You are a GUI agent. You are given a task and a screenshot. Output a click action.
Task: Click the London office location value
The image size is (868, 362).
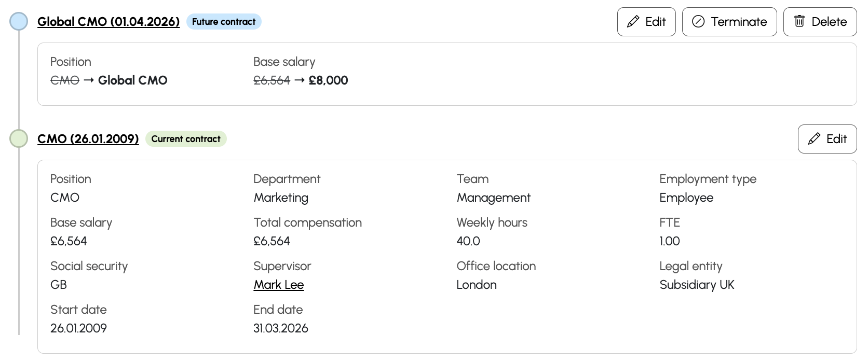pyautogui.click(x=477, y=285)
